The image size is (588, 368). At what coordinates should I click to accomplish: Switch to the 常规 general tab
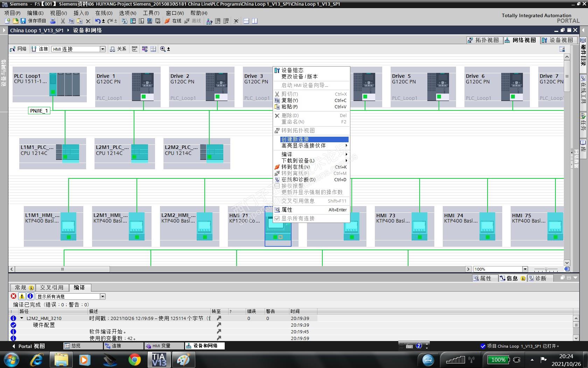tap(23, 288)
